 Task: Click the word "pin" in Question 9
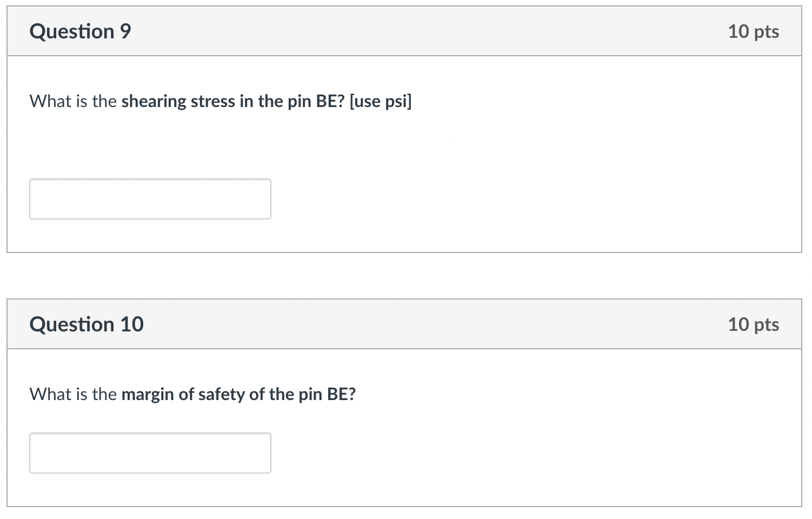[299, 102]
